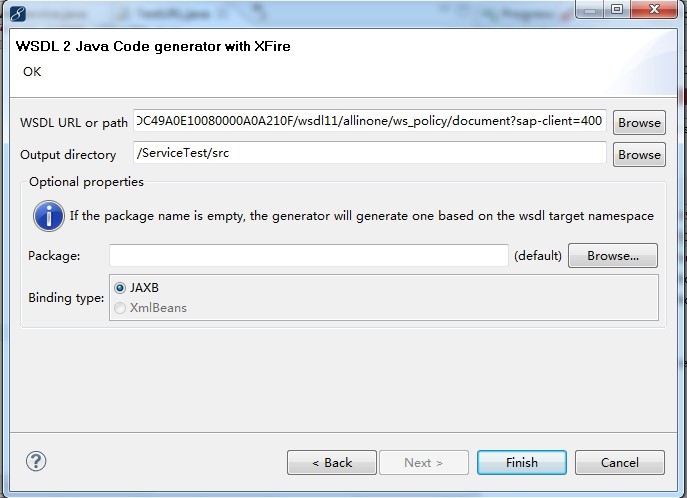Browse for the WSDL URL or path
Image resolution: width=687 pixels, height=498 pixels.
(x=639, y=123)
